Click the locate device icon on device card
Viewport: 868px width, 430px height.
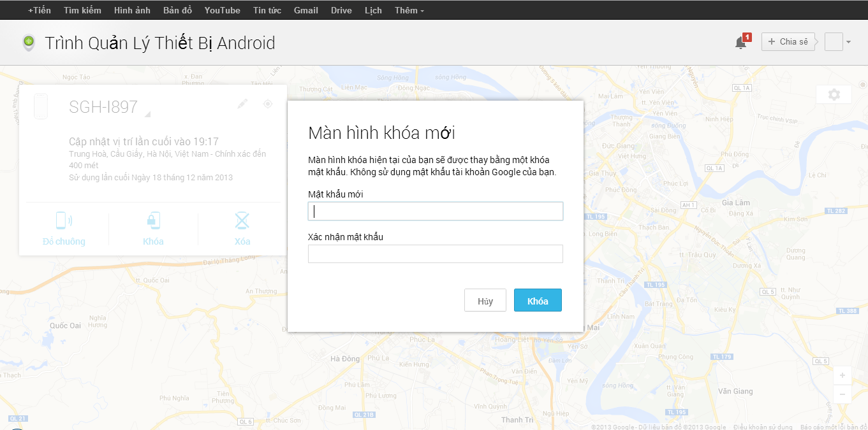[267, 103]
